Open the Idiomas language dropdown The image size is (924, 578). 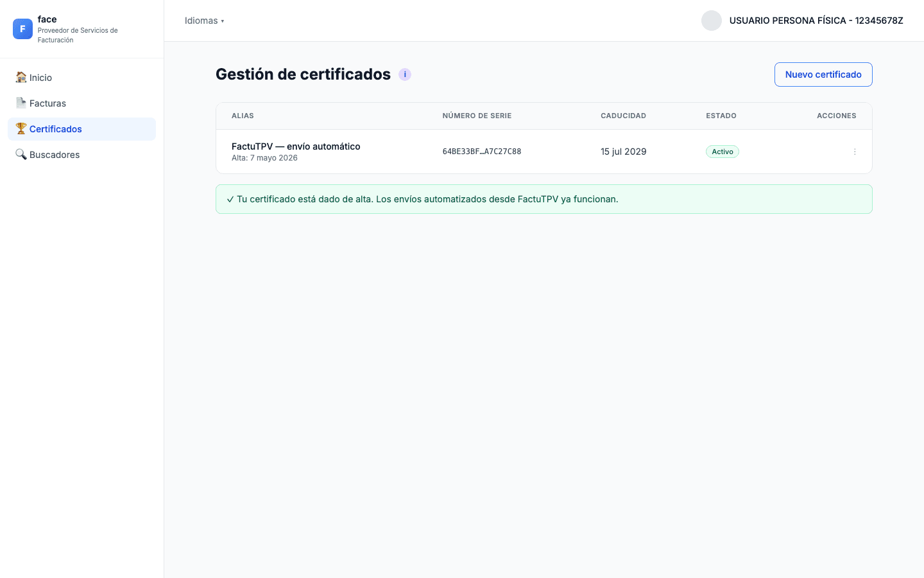coord(205,21)
